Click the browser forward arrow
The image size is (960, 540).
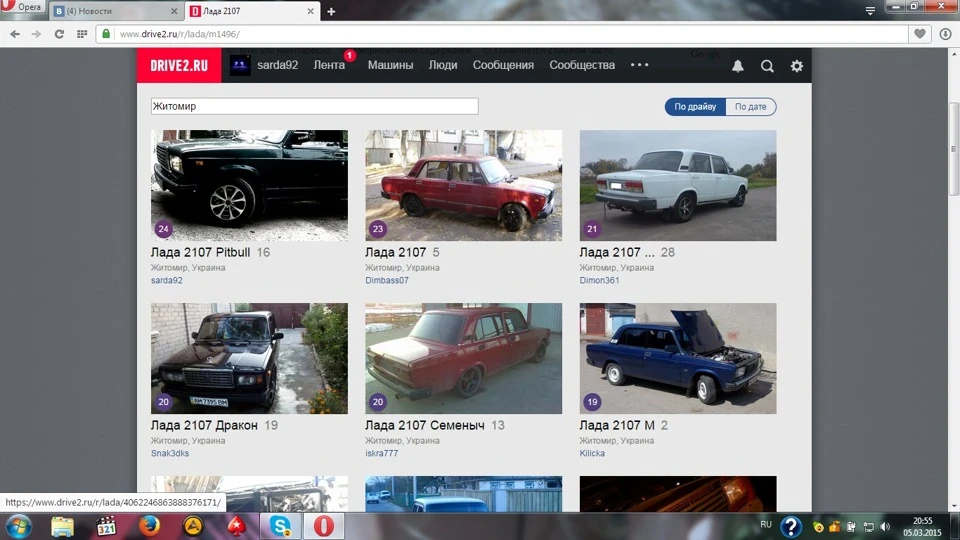pos(37,34)
